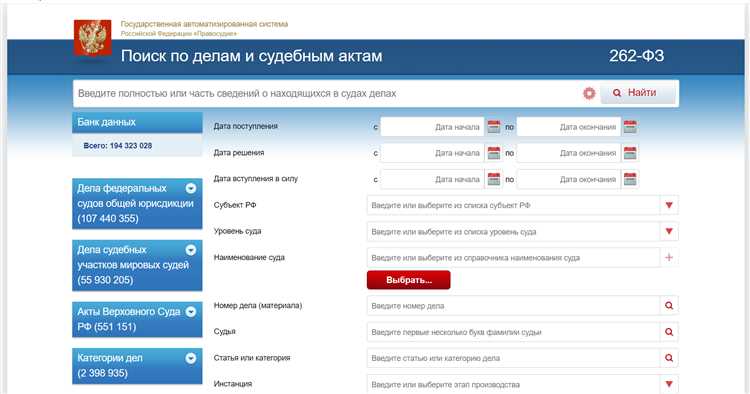Click the Уровень суда input field
Viewport: 750px width, 394px height.
point(513,231)
